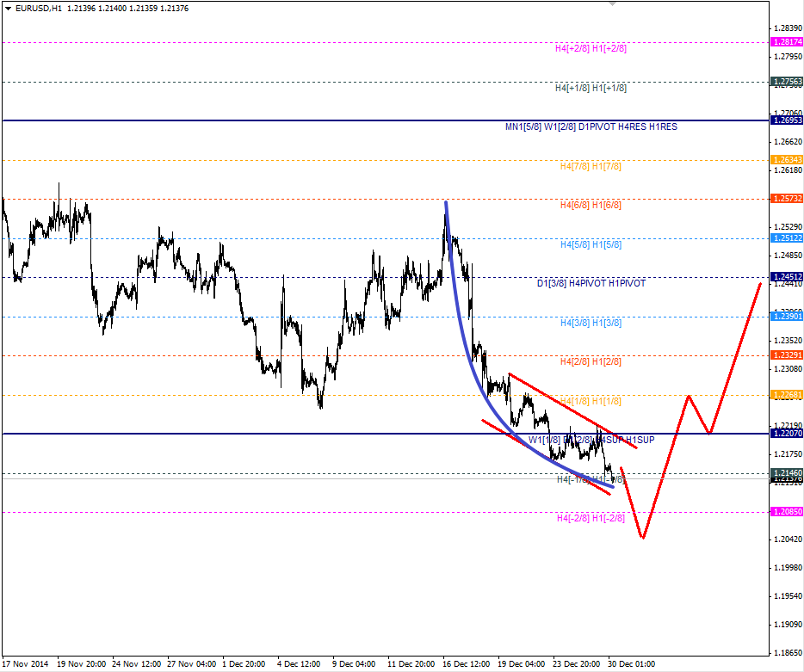This screenshot has height=672, width=804.
Task: Click the magenta 1.20850 price tag
Action: [787, 512]
